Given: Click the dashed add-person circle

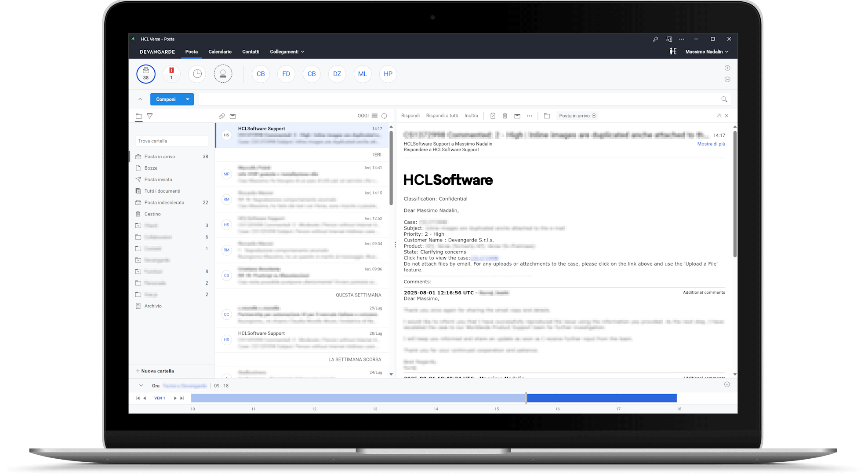Looking at the screenshot, I should [223, 74].
